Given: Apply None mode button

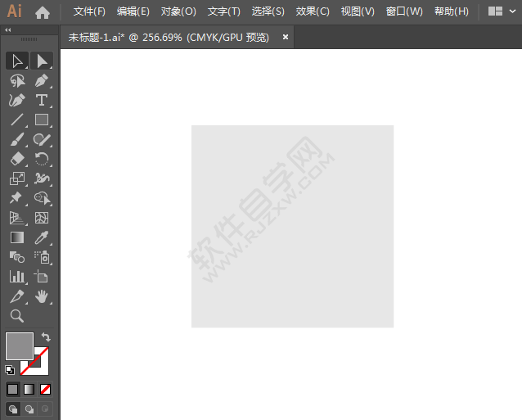Looking at the screenshot, I should point(45,389).
